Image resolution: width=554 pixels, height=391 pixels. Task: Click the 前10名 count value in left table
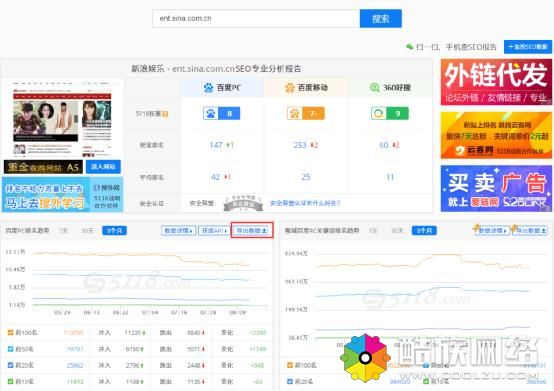pyautogui.click(x=75, y=381)
